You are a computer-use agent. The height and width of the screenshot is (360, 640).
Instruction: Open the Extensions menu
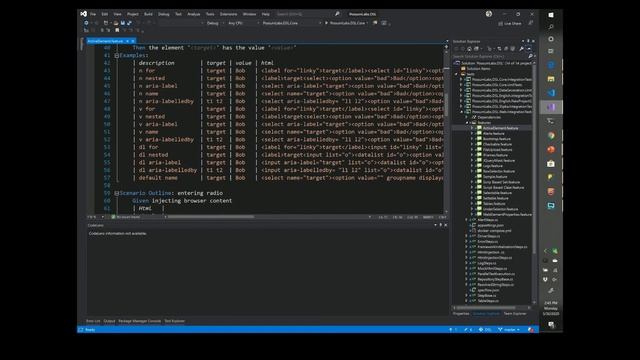tap(229, 14)
